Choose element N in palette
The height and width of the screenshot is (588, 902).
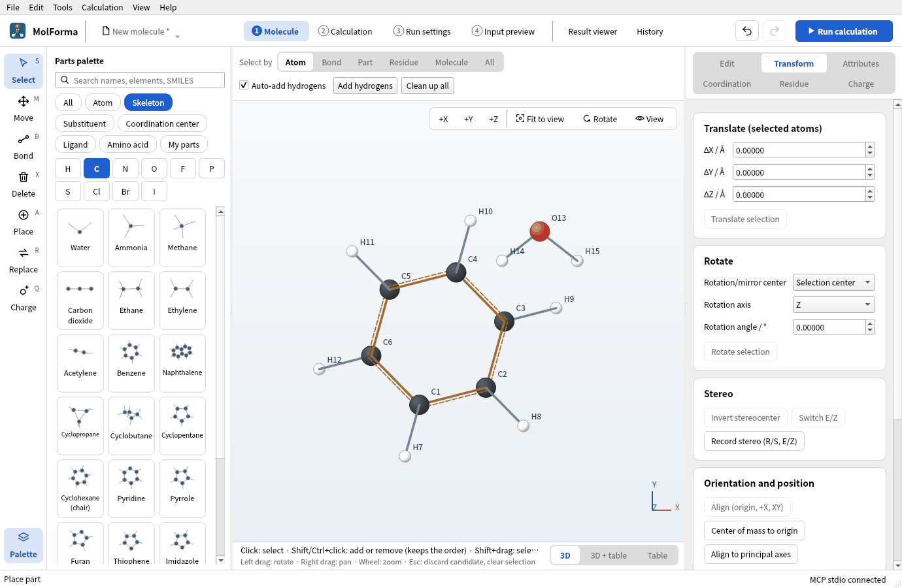(125, 169)
